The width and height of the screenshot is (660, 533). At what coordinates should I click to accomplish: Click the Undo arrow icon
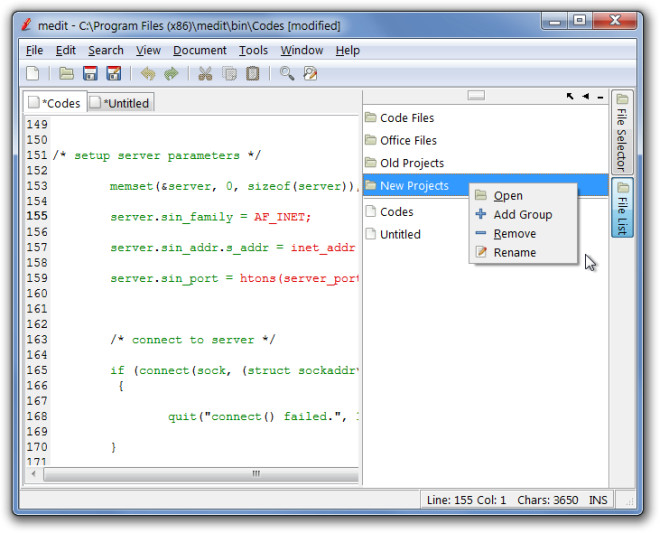click(148, 74)
